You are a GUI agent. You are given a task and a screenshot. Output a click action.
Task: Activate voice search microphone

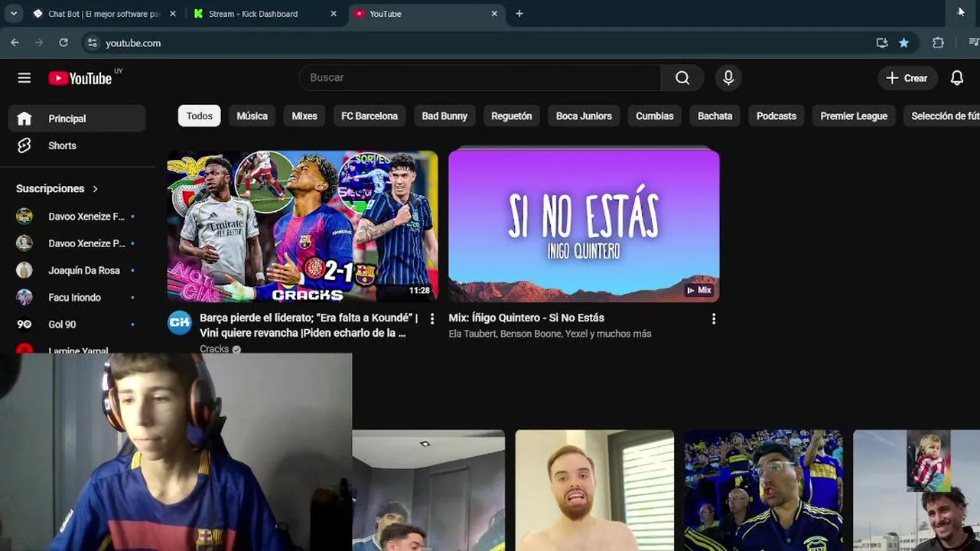click(x=728, y=78)
